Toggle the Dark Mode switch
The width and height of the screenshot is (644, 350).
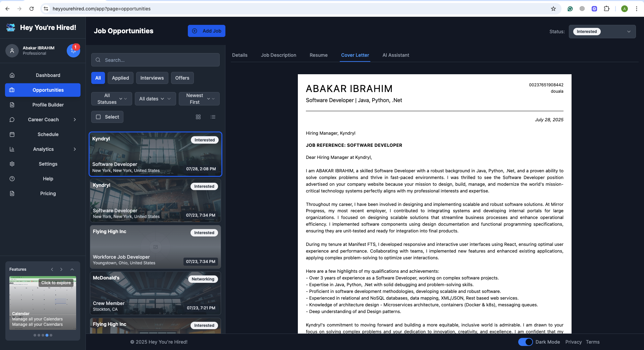click(x=525, y=342)
